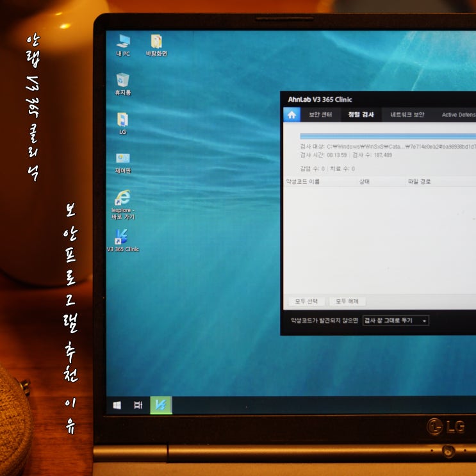Switch to the 네트워크 보안 tab

[407, 115]
